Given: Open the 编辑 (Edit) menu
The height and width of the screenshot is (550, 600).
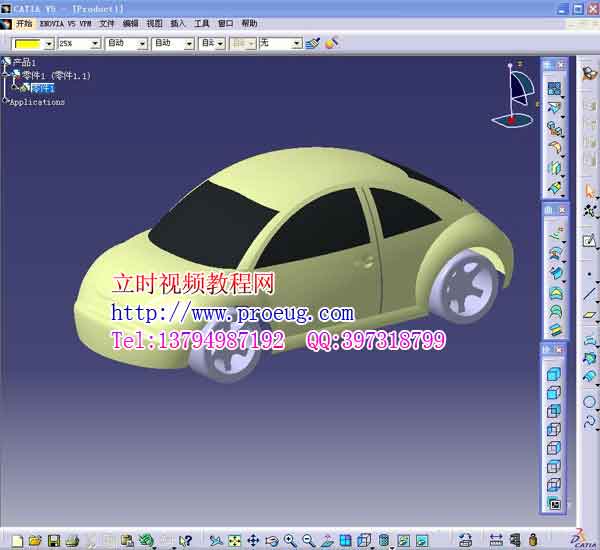Looking at the screenshot, I should coord(130,24).
